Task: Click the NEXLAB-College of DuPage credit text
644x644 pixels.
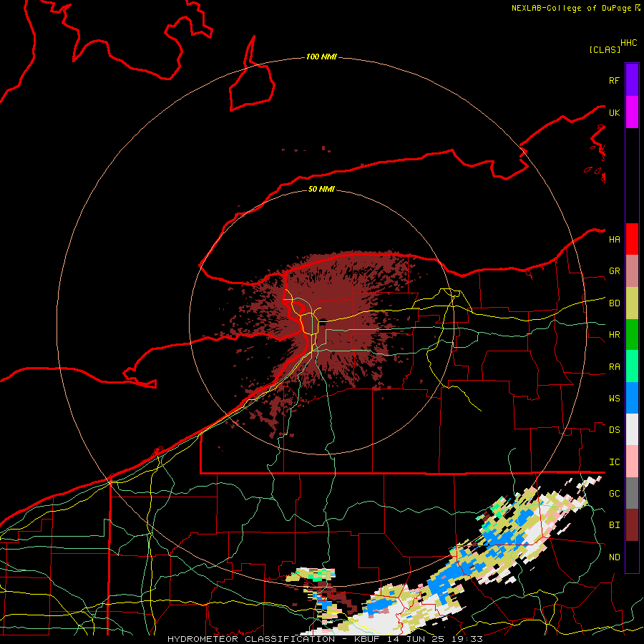Action: coord(572,8)
